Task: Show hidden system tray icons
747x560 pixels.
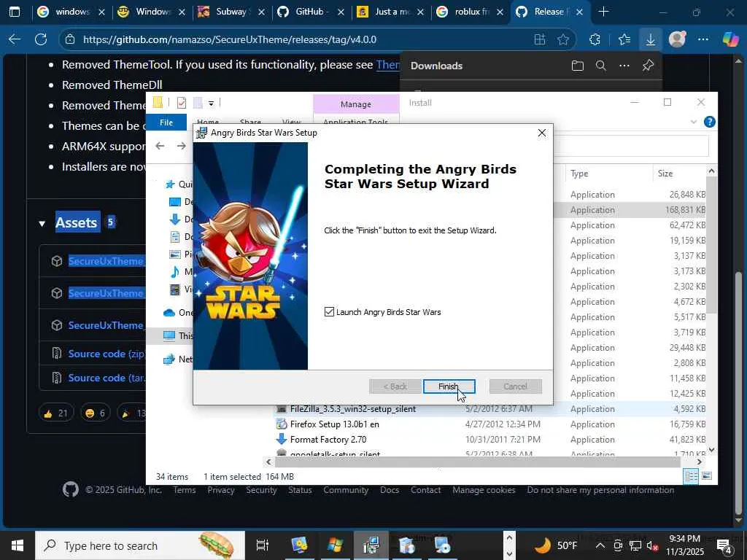Action: click(x=600, y=545)
